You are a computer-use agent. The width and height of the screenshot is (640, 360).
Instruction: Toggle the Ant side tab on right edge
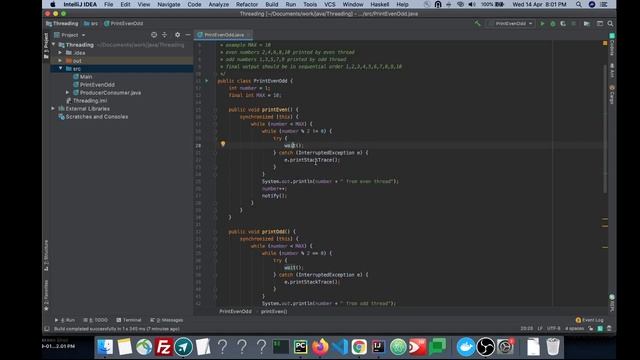612,71
